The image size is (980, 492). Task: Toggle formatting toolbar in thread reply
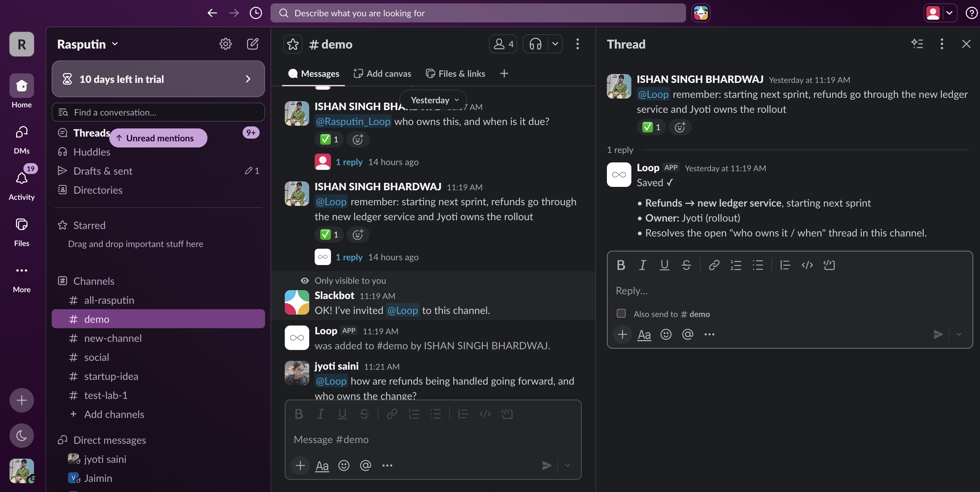644,335
